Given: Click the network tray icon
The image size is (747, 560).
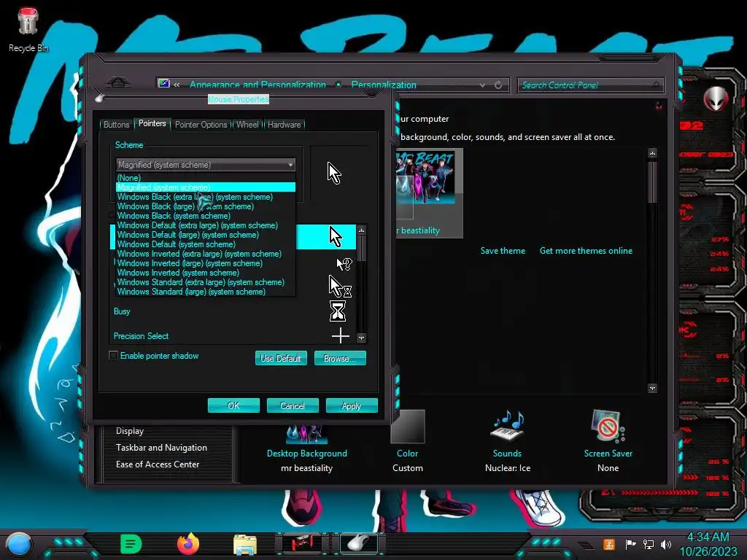Looking at the screenshot, I should [x=649, y=544].
